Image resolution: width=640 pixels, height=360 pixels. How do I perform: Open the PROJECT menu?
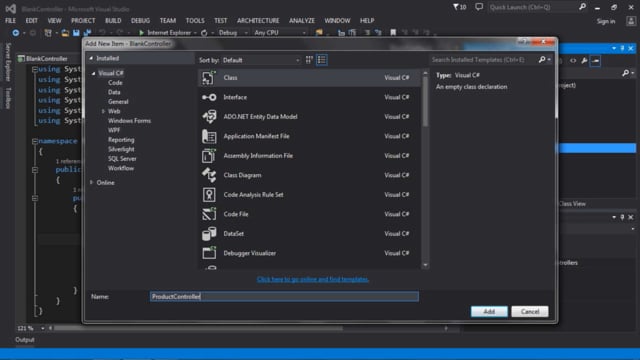[83, 20]
